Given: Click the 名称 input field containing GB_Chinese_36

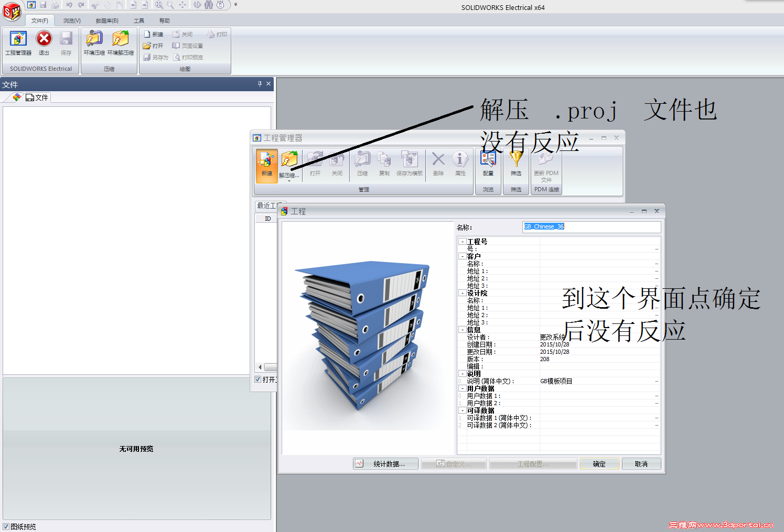Looking at the screenshot, I should pyautogui.click(x=592, y=227).
